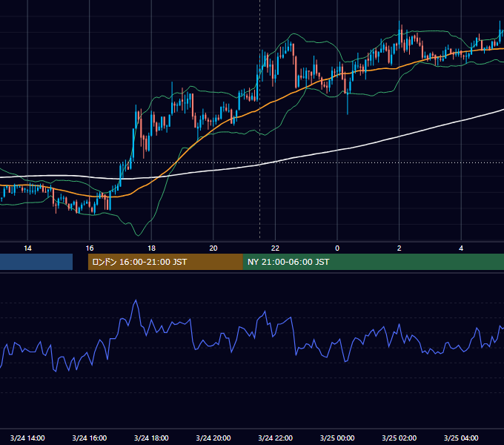Click the 2 label on the upper time axis
The height and width of the screenshot is (445, 504).
click(399, 248)
